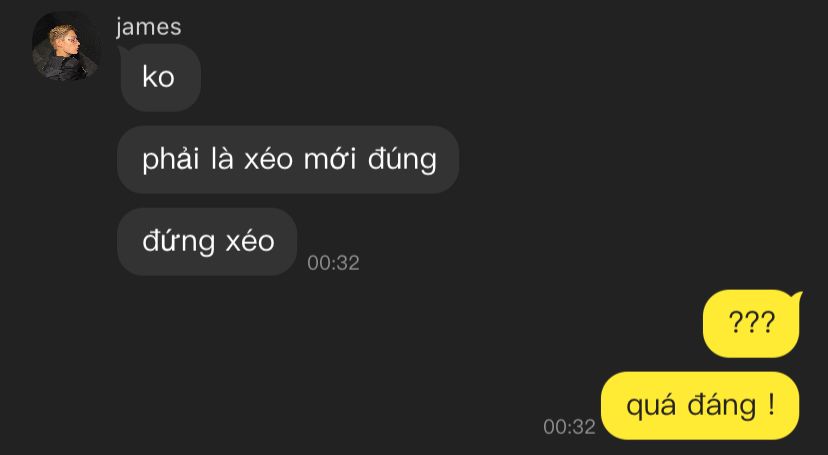The width and height of the screenshot is (828, 455).
Task: Select the "phải là xéo mới đúng" message
Action: [x=288, y=159]
